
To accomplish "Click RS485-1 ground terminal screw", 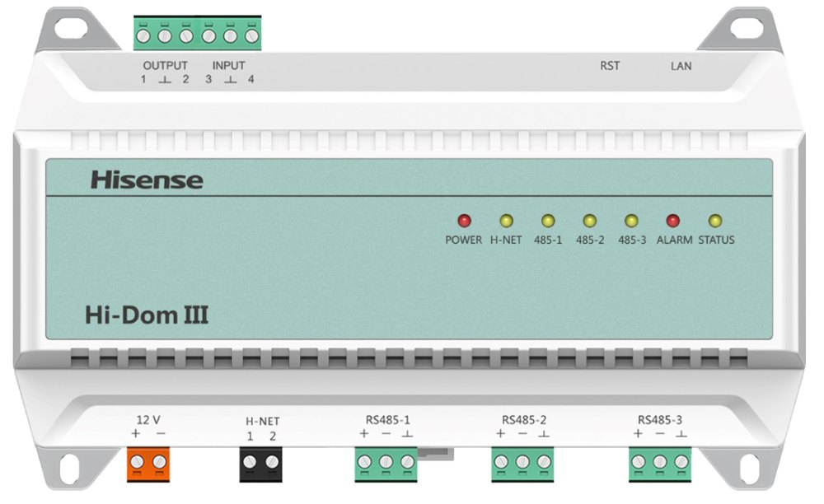I will (x=407, y=462).
